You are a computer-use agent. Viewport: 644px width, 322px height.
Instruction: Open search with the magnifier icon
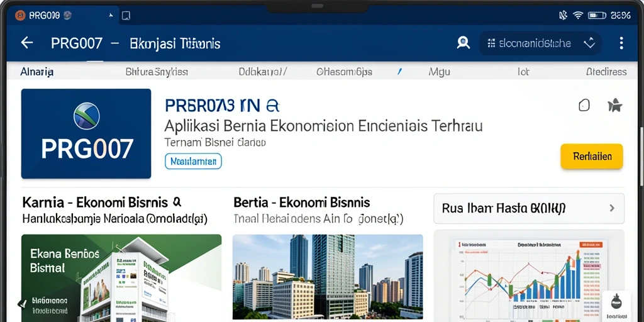click(x=464, y=43)
